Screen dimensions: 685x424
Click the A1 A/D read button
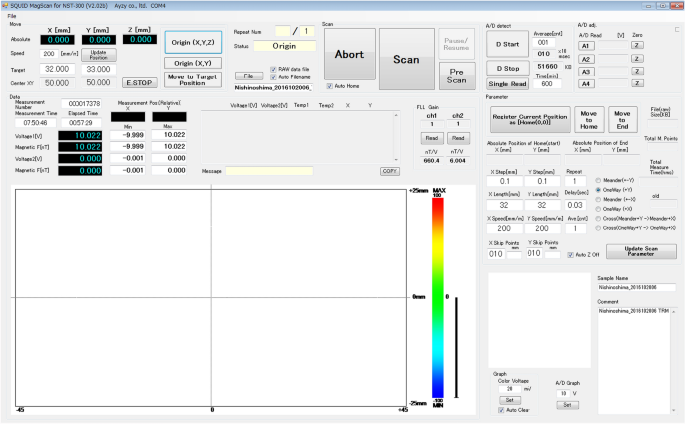coord(586,46)
